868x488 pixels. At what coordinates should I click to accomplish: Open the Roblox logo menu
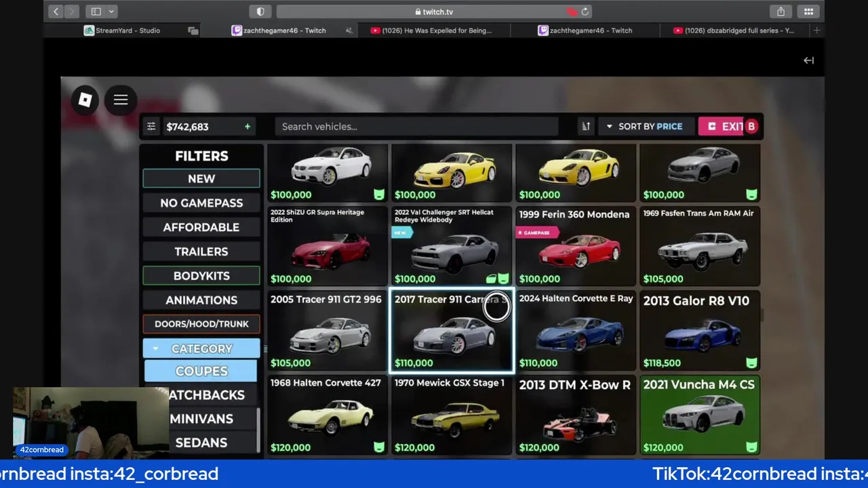pyautogui.click(x=85, y=100)
